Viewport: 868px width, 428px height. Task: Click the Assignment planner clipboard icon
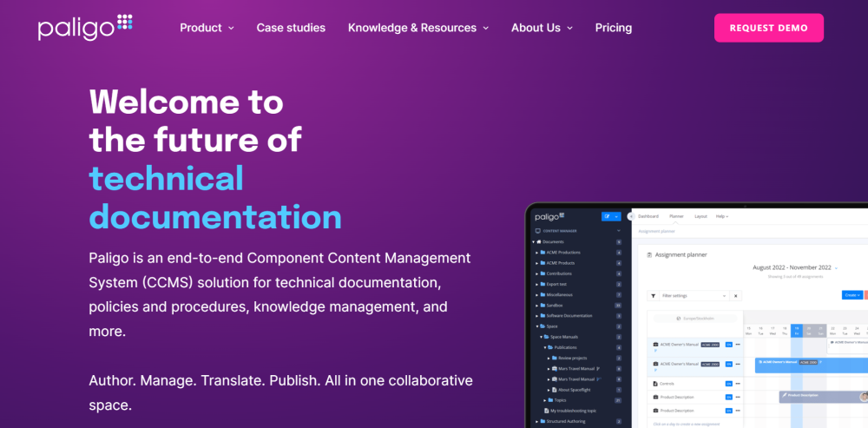tap(649, 255)
